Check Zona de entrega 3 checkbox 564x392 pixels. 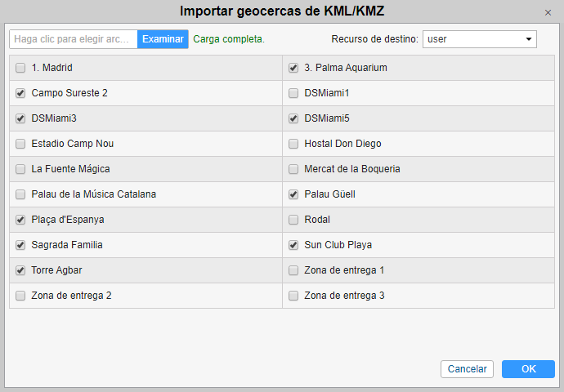coord(293,296)
